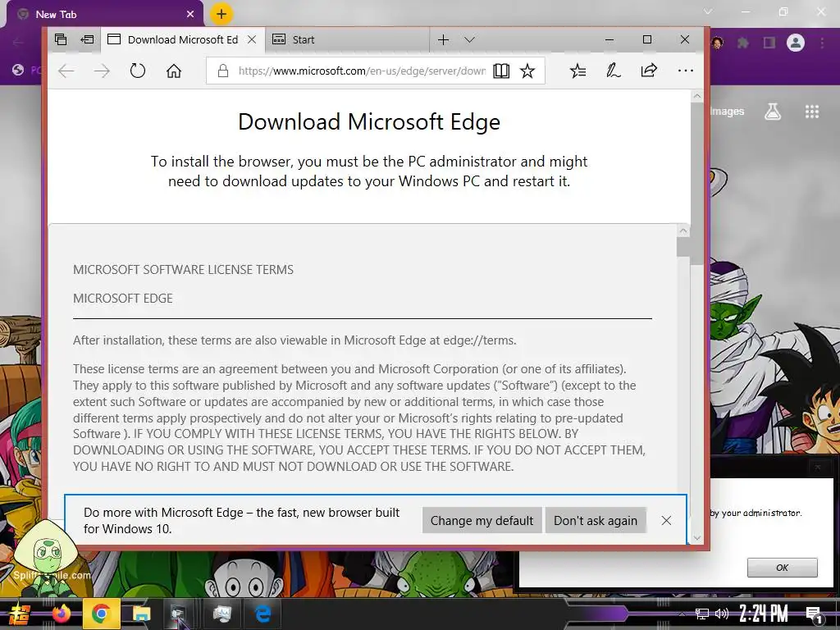The width and height of the screenshot is (840, 630).
Task: Click Don't ask again button
Action: coord(596,521)
